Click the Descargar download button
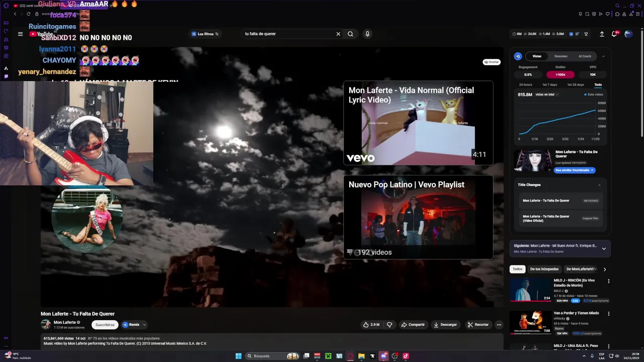 pos(446,325)
